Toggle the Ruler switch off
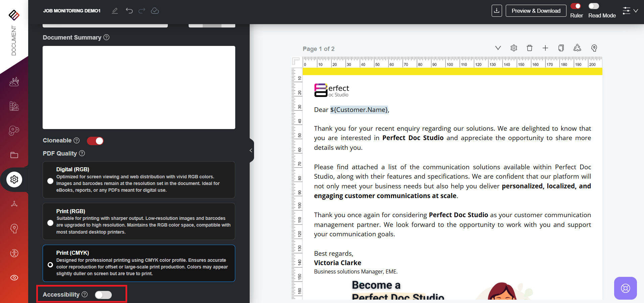This screenshot has height=303, width=644. pyautogui.click(x=576, y=6)
